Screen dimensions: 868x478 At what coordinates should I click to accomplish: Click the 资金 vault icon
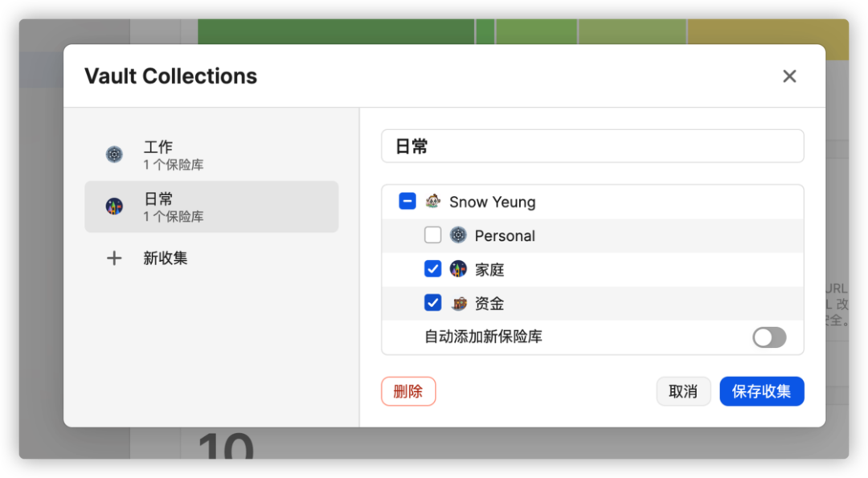(x=458, y=303)
